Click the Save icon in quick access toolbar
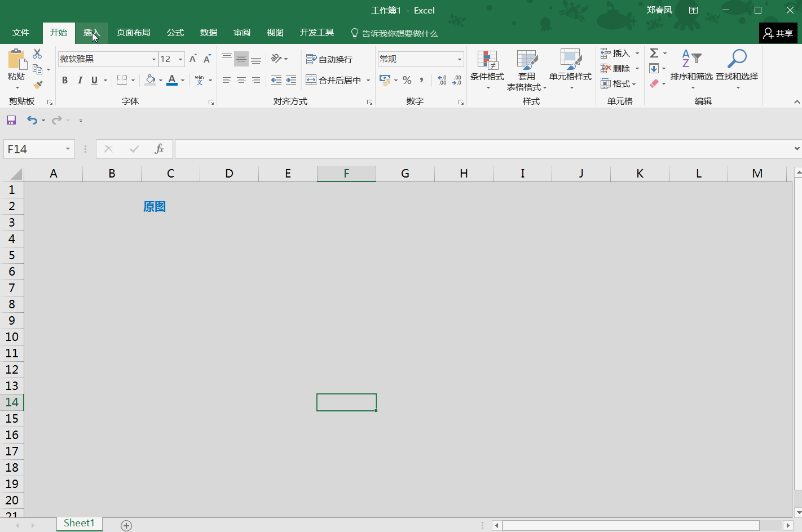The image size is (802, 532). [x=11, y=120]
